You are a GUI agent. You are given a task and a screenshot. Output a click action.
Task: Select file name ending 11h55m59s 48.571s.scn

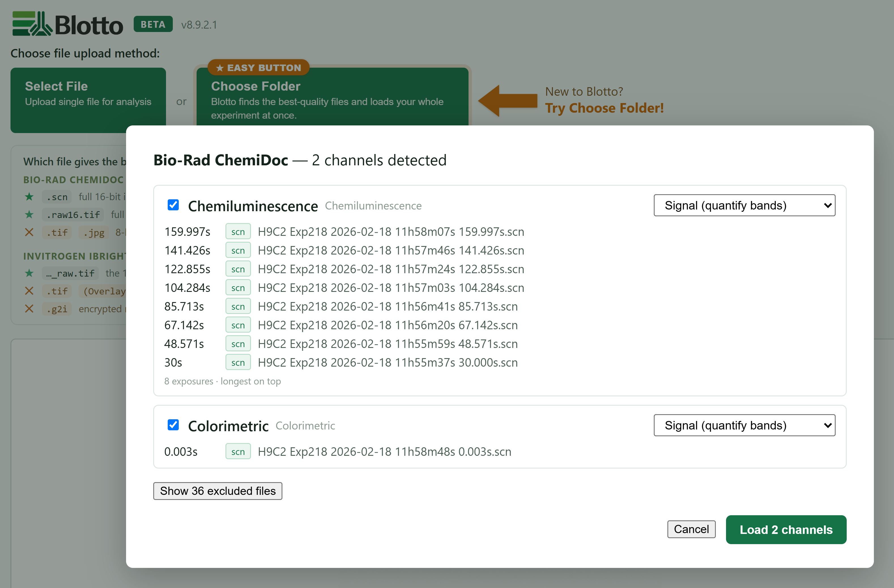point(388,344)
